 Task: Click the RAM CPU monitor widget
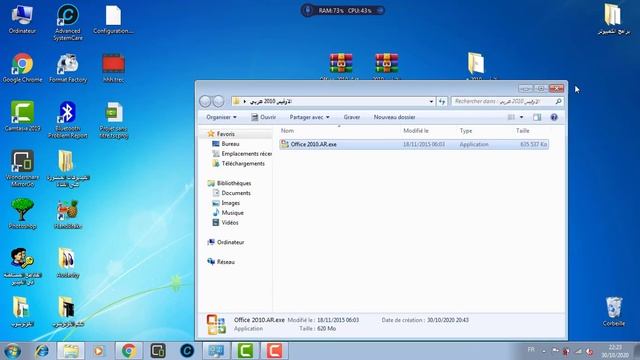tap(342, 10)
